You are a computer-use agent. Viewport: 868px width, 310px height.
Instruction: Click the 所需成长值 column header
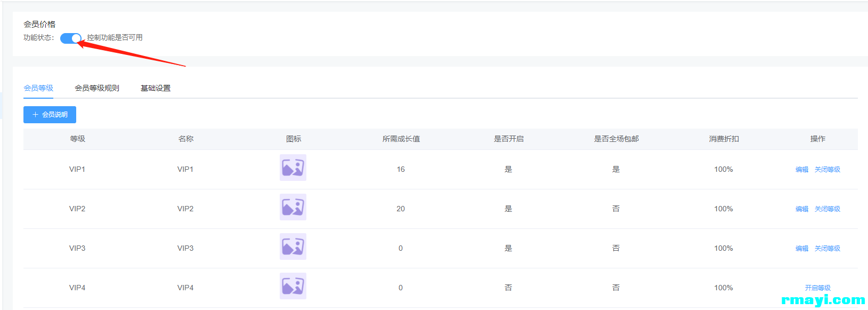coord(401,139)
